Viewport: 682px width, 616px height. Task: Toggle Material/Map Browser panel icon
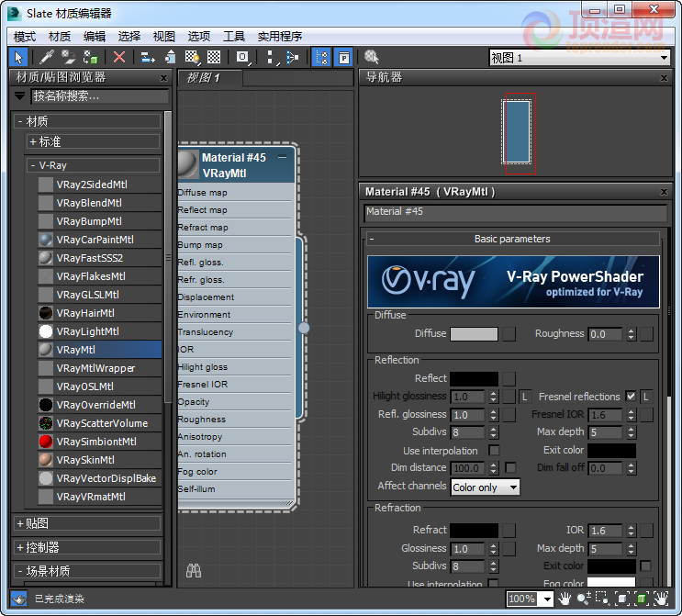point(322,58)
